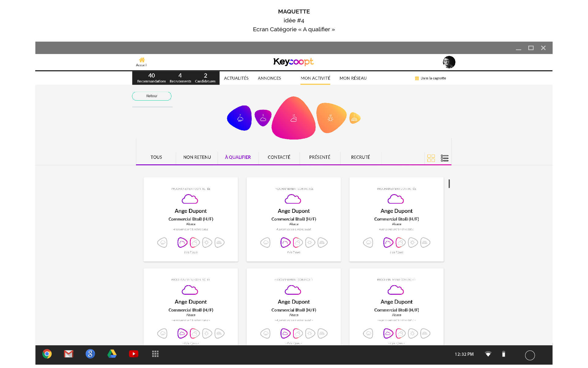Click the candidate list scrollbar handle
The image size is (588, 368).
coord(449,183)
